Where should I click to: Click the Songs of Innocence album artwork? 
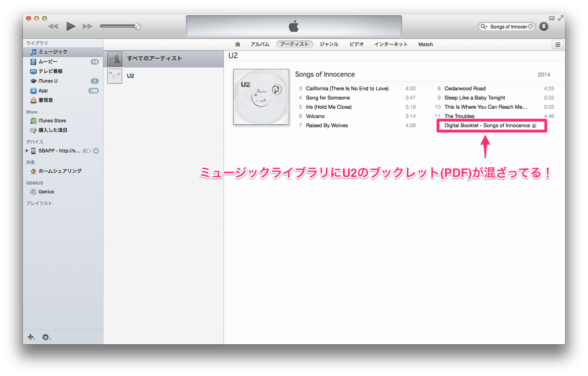pos(261,97)
